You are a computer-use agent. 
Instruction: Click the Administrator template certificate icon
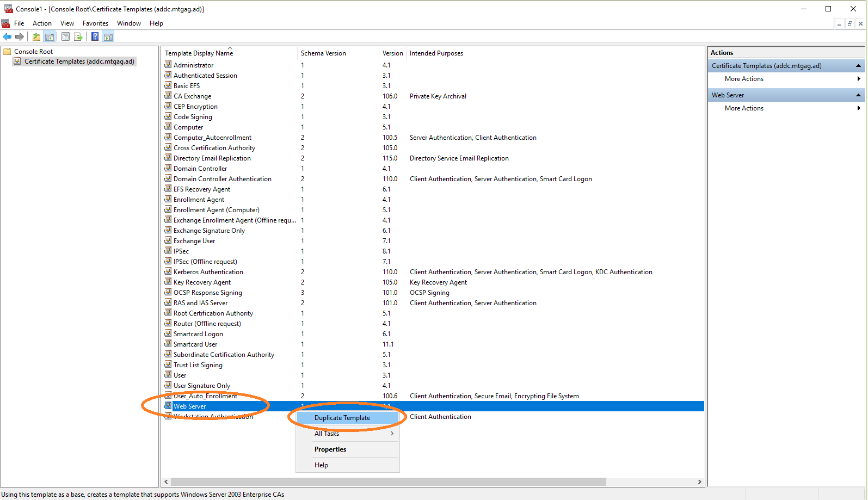(x=168, y=65)
